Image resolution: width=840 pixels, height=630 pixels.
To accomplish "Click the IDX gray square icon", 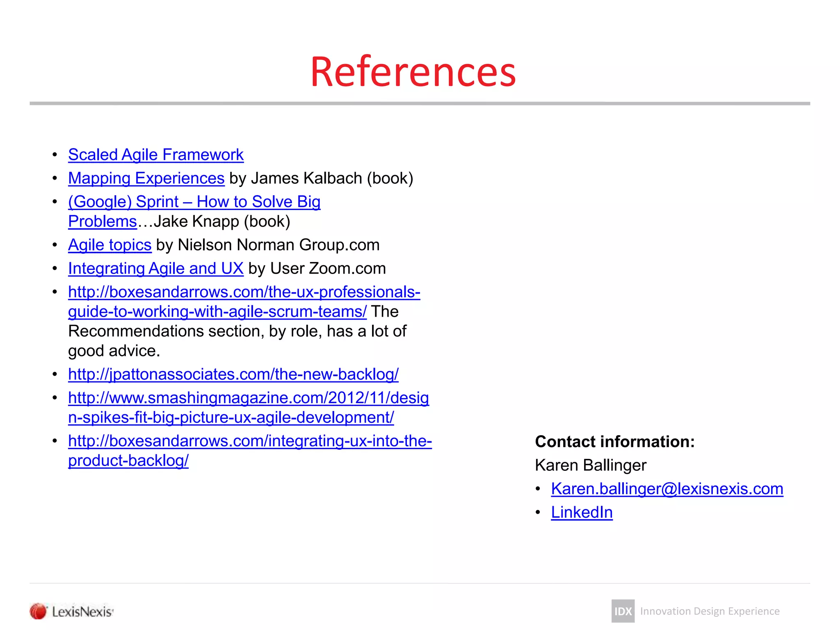I will pyautogui.click(x=623, y=611).
